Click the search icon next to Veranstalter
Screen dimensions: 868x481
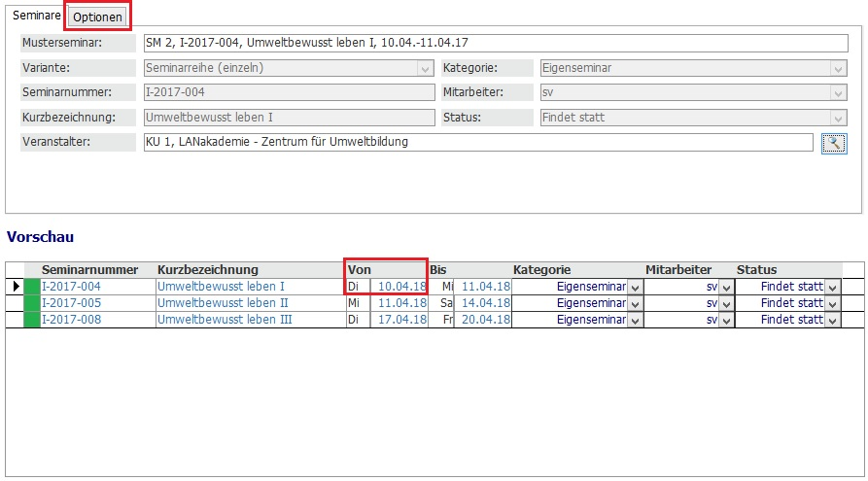click(833, 143)
